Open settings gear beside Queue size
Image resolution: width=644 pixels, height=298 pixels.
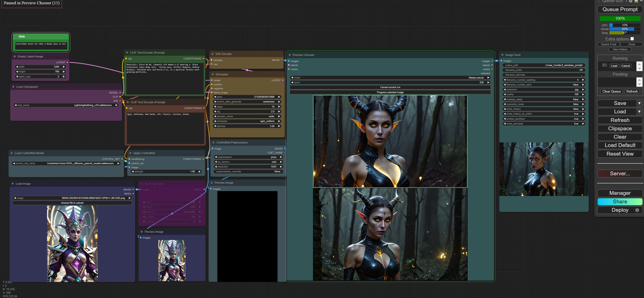point(631,1)
